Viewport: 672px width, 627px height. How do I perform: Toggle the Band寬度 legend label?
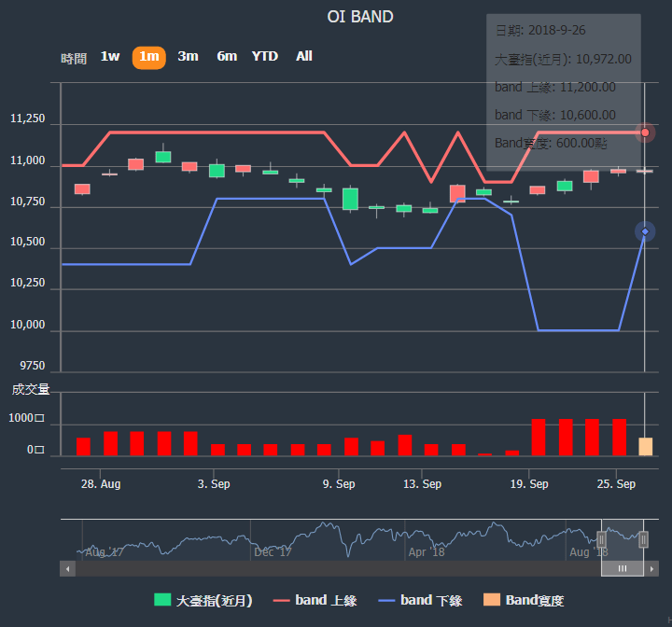[x=533, y=601]
